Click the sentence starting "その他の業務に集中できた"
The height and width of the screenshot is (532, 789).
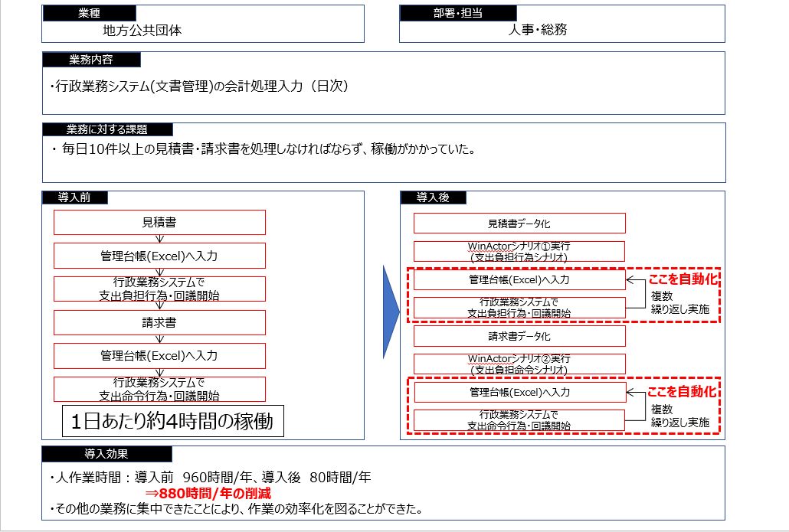click(236, 509)
